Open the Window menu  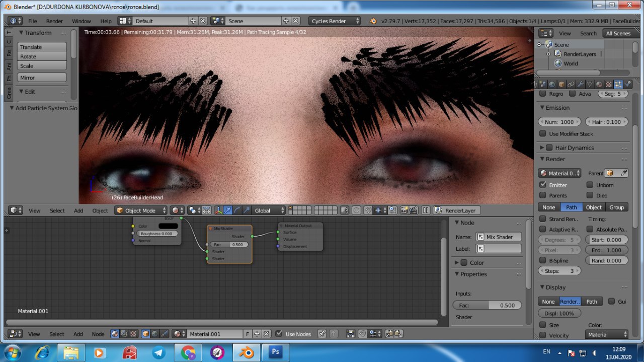pos(81,21)
